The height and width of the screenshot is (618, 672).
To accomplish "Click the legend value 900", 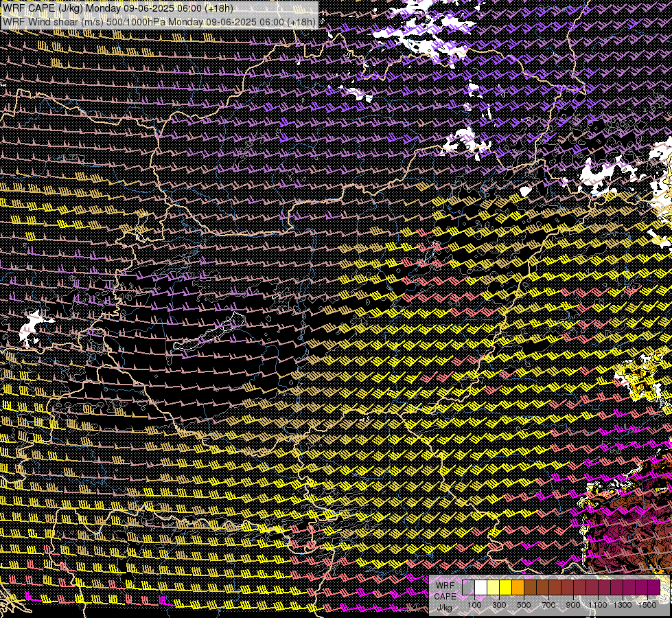I will pos(573,605).
